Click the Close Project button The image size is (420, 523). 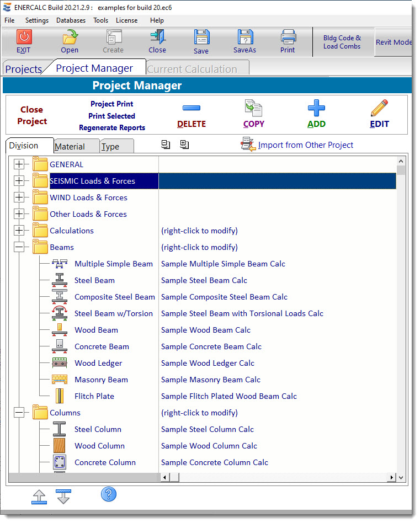pyautogui.click(x=32, y=115)
